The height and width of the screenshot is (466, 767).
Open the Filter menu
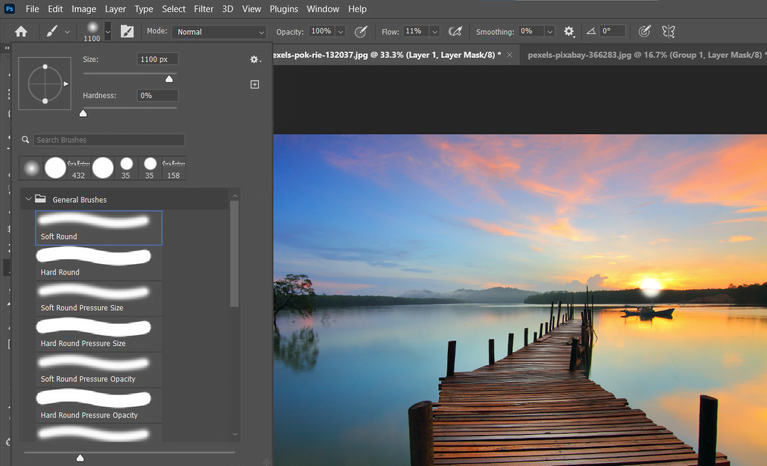pos(203,9)
